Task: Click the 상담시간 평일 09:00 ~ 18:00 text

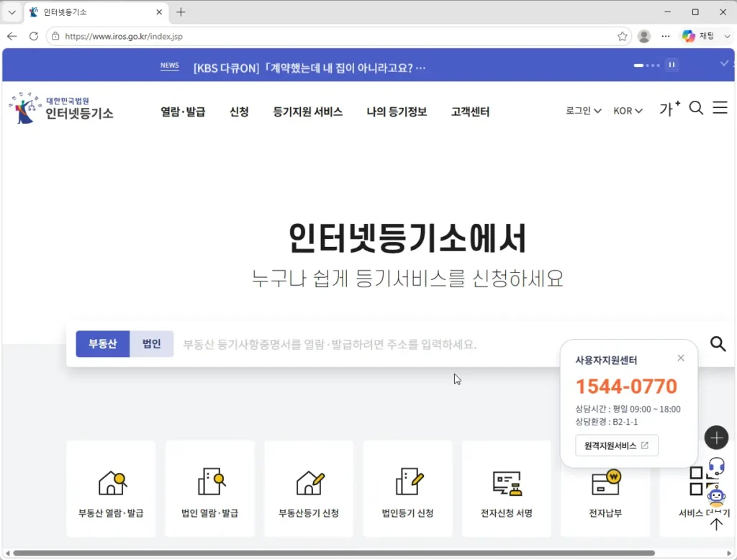Action: (x=628, y=409)
